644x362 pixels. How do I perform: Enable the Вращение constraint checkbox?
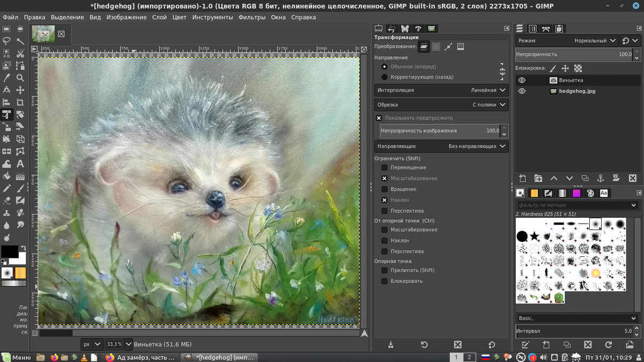pos(384,189)
